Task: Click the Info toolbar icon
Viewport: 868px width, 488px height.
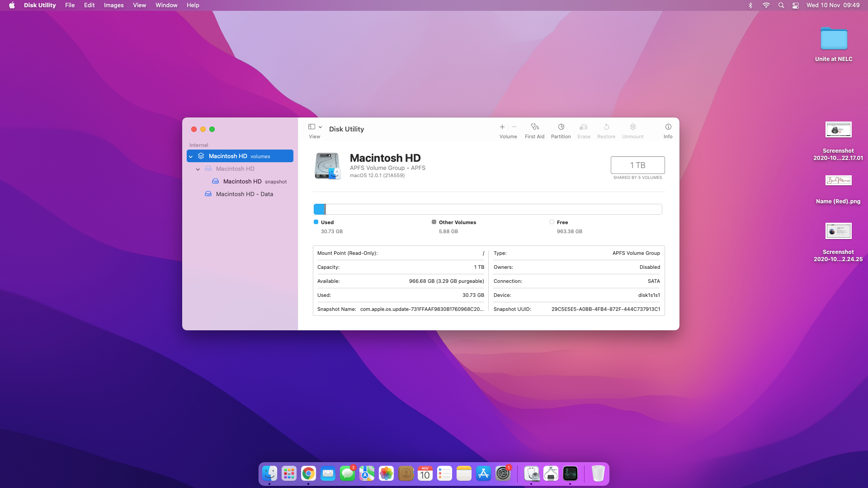Action: click(668, 127)
